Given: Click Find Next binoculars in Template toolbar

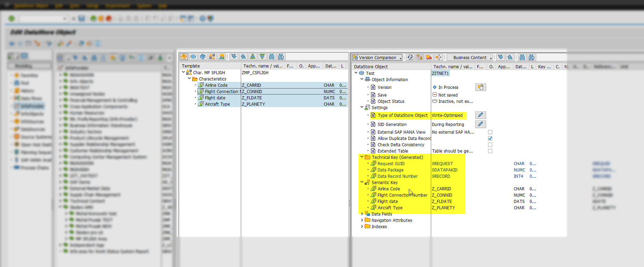Looking at the screenshot, I should [x=281, y=57].
